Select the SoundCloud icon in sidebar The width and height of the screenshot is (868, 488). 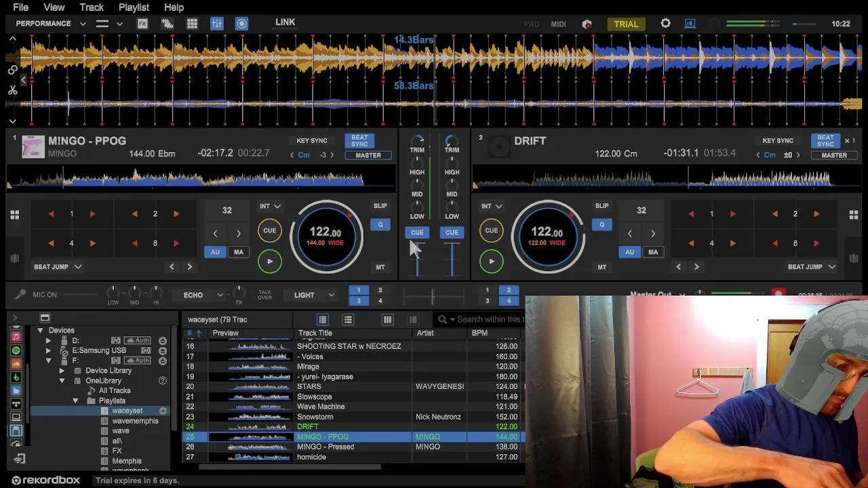16,364
